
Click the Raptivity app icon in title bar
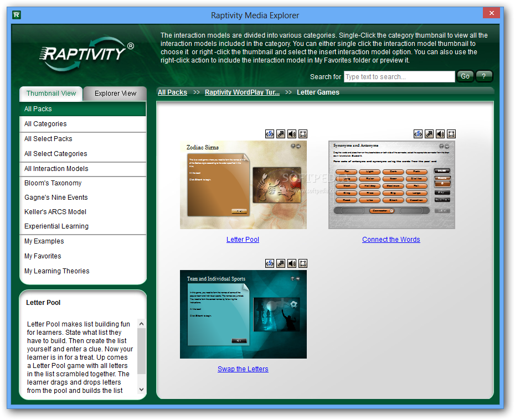[x=17, y=15]
